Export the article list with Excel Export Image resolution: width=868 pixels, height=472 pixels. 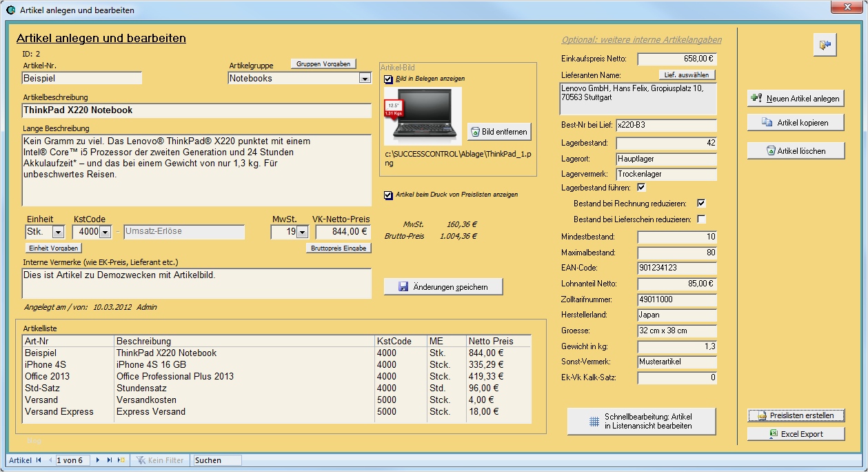point(796,434)
